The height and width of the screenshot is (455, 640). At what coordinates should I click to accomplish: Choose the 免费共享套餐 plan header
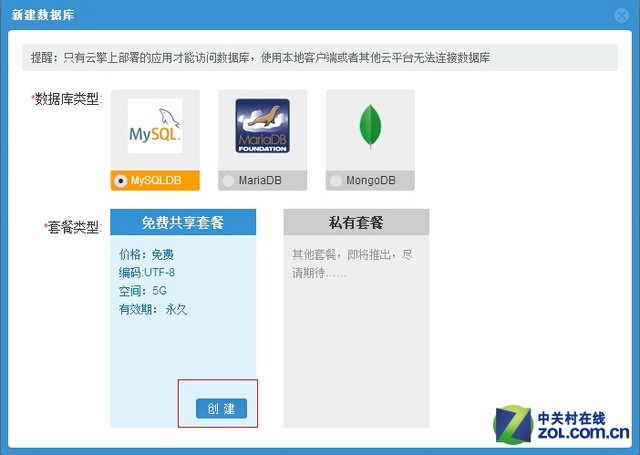(183, 222)
